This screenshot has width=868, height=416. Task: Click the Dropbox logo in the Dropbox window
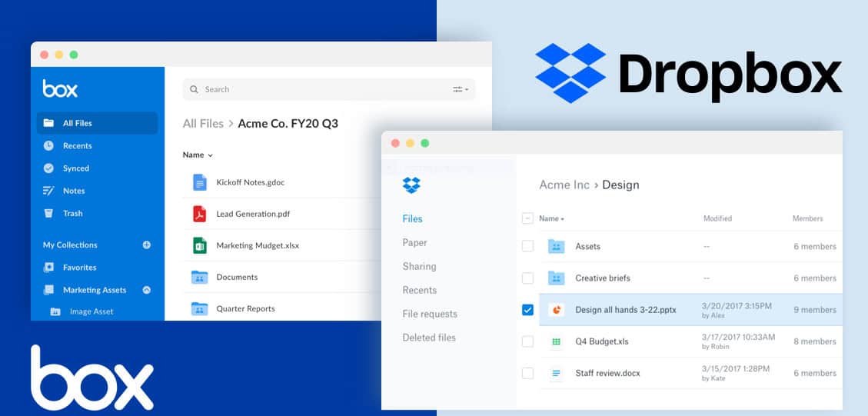pyautogui.click(x=411, y=185)
